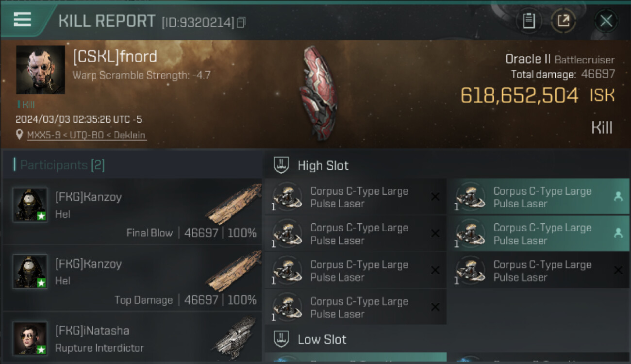Click person icon on first highlighted Pulse Laser
Image resolution: width=631 pixels, height=364 pixels.
pos(618,197)
